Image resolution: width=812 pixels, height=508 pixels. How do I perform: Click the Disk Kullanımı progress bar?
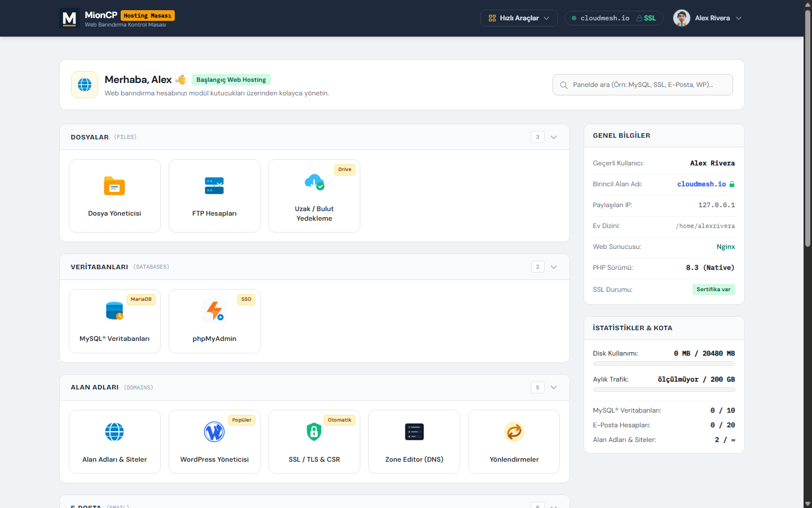tap(664, 364)
